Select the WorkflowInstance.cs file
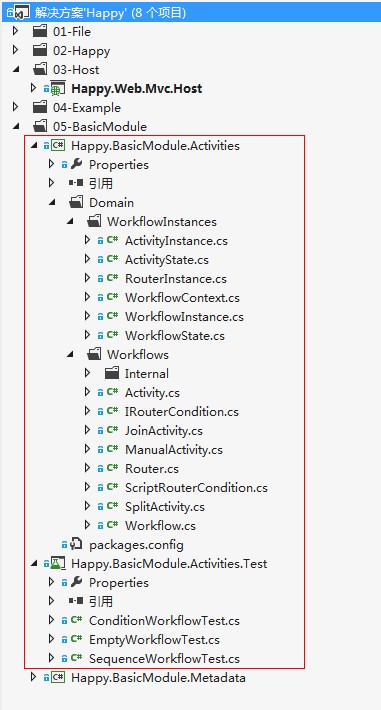Viewport: 381px width, 710px height. [x=184, y=317]
